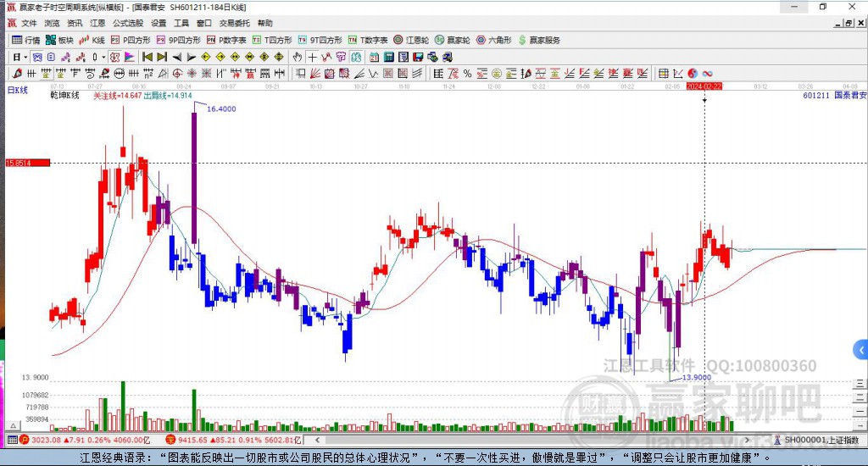Screen dimensions: 868x466
Task: Open the T四方形 tool
Action: pyautogui.click(x=272, y=40)
